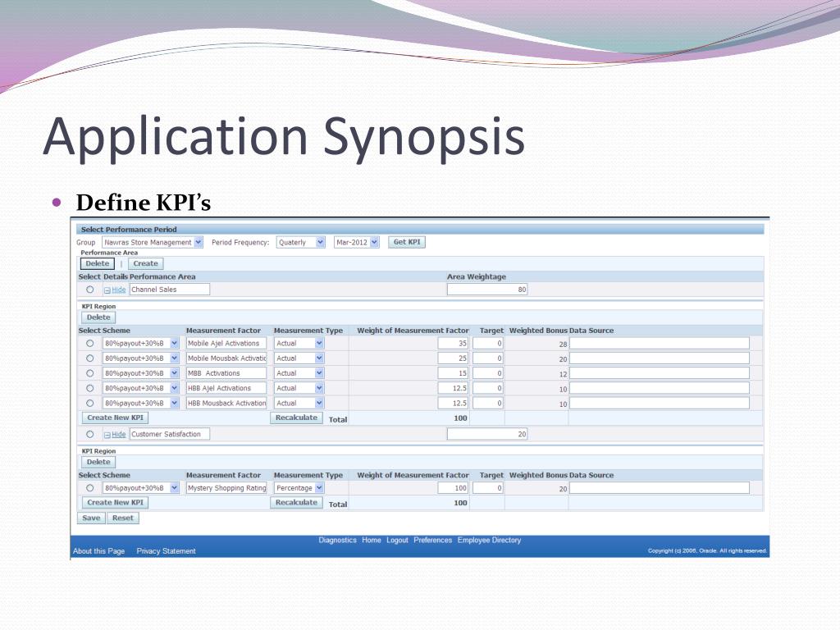Screen dimensions: 840x630
Task: Open the Employee Directory footer link
Action: [489, 540]
